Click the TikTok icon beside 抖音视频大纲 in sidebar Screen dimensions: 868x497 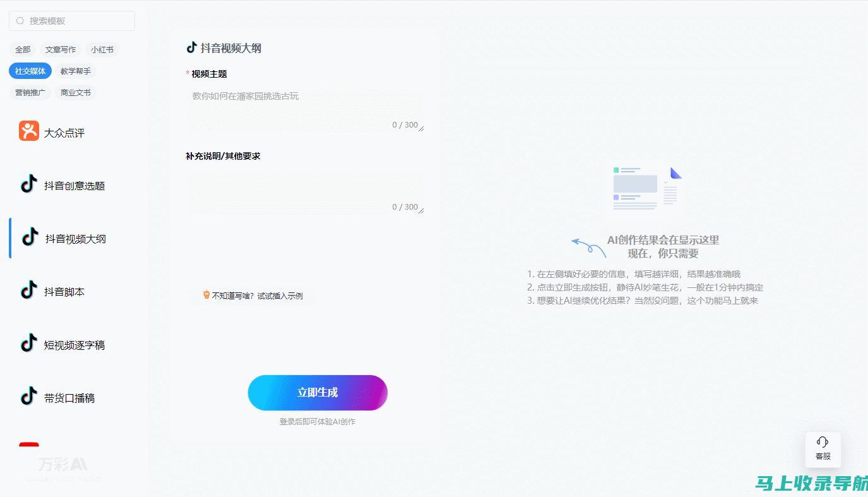point(30,237)
